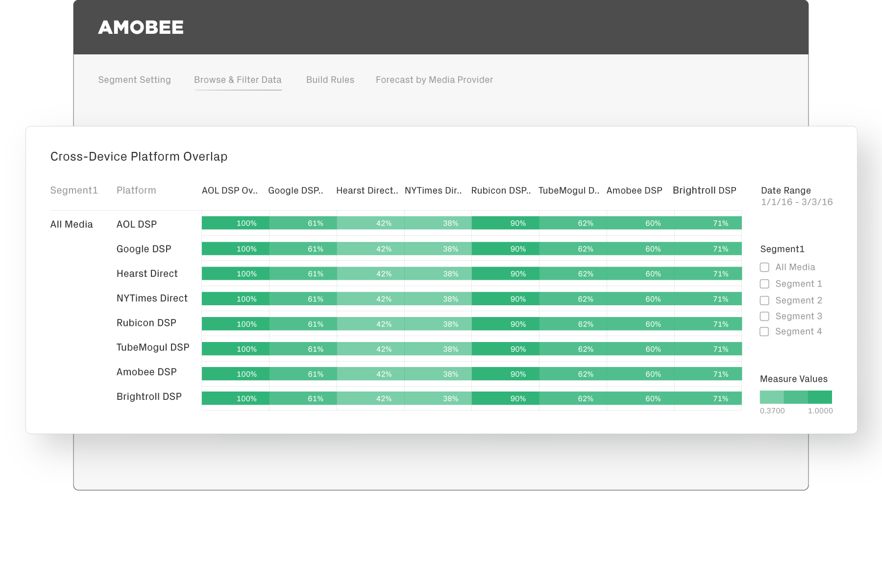Click the NYTimes Dir.. column header
Screen dimensions: 882x588
pyautogui.click(x=433, y=191)
